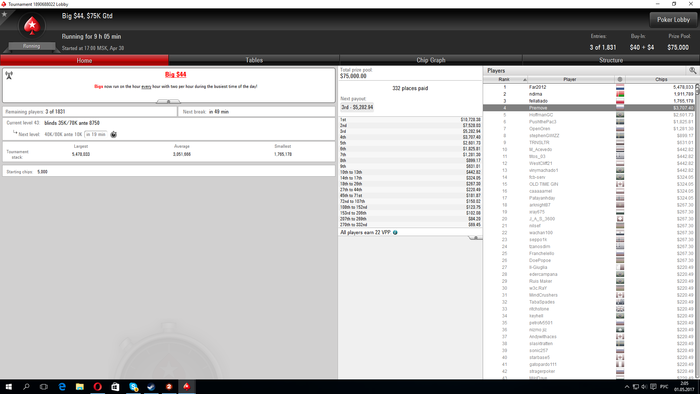Click the players list vertical scrollbar

697,230
